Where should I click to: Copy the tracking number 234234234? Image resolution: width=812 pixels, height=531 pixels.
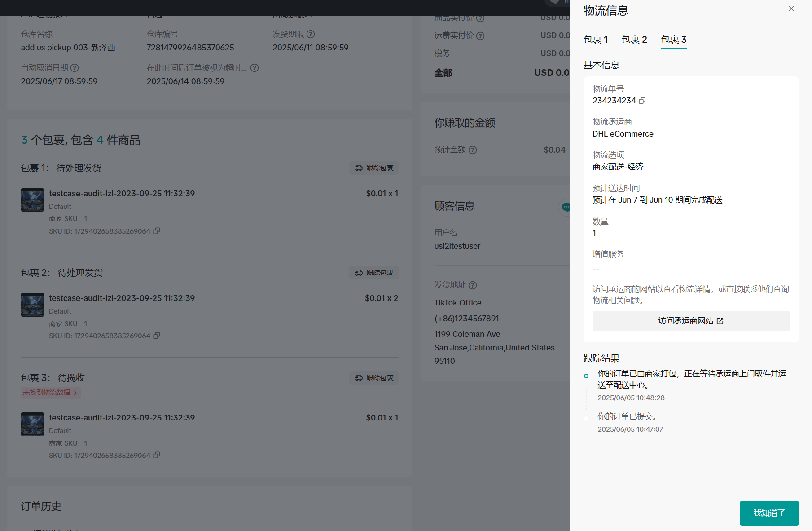[x=642, y=101]
